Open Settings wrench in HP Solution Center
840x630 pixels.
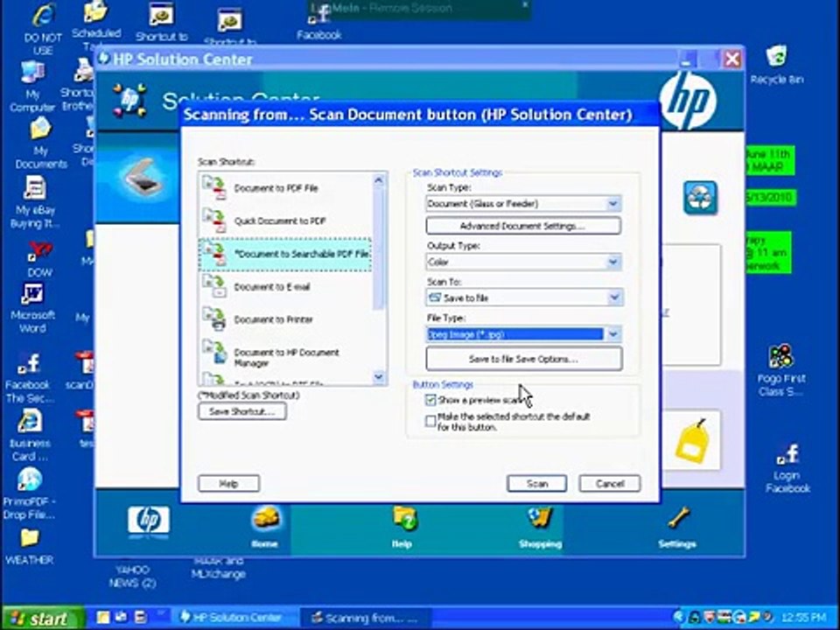677,527
